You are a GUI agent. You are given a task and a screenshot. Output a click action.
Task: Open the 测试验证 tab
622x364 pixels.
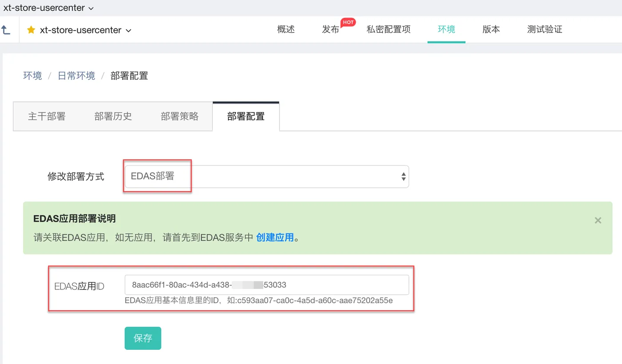click(545, 29)
